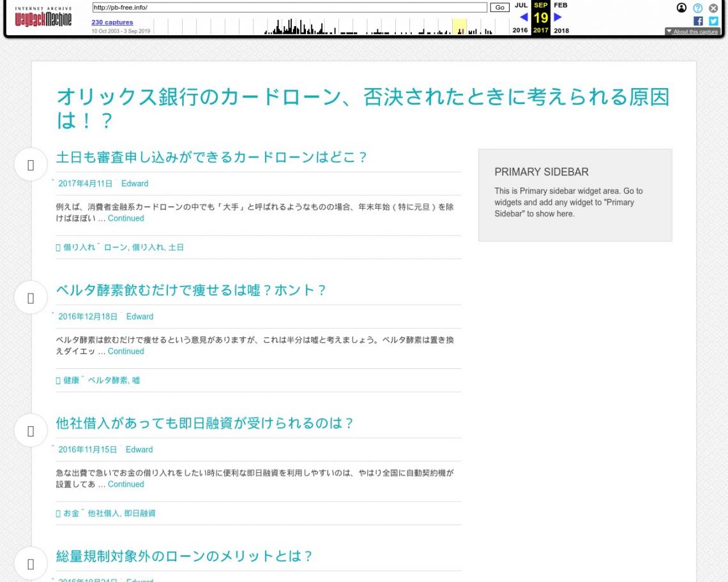728x582 pixels.
Task: Open article 総量規制対象外のローンのメリットとは？
Action: pyautogui.click(x=184, y=556)
